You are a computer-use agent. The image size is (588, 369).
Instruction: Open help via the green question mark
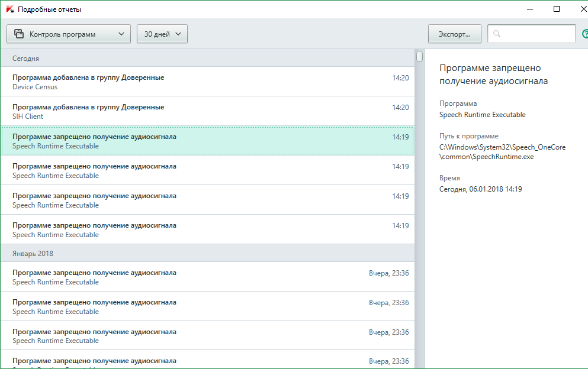click(x=585, y=34)
